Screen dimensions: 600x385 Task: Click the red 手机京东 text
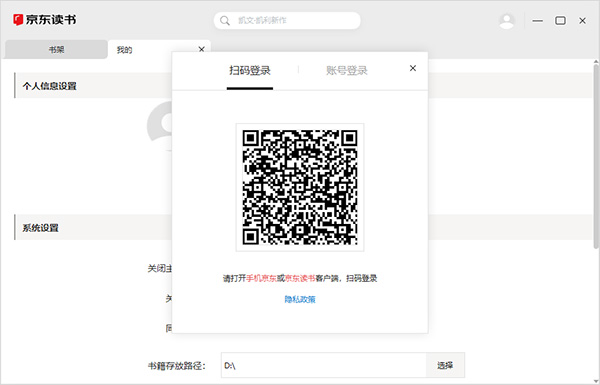(x=261, y=278)
